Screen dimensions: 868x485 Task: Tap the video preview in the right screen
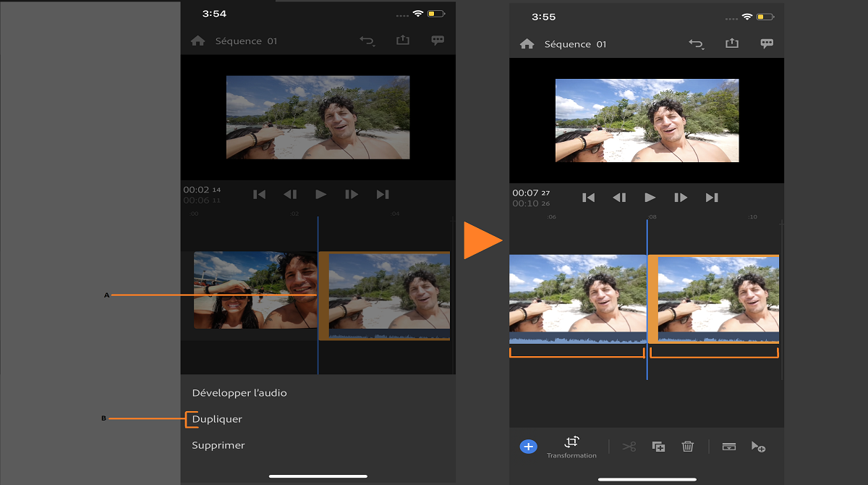(647, 120)
